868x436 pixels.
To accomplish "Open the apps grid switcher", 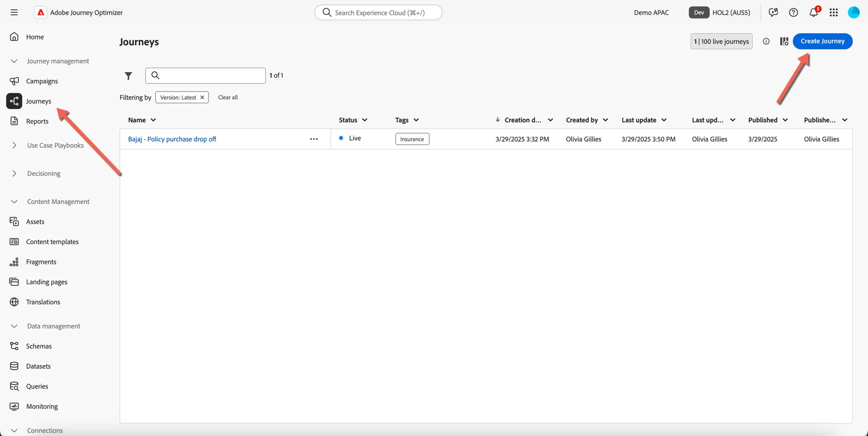I will coord(834,13).
